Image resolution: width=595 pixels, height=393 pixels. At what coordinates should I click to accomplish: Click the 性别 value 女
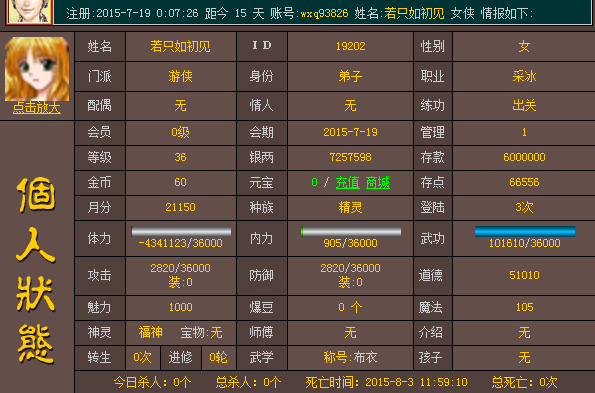coord(524,46)
